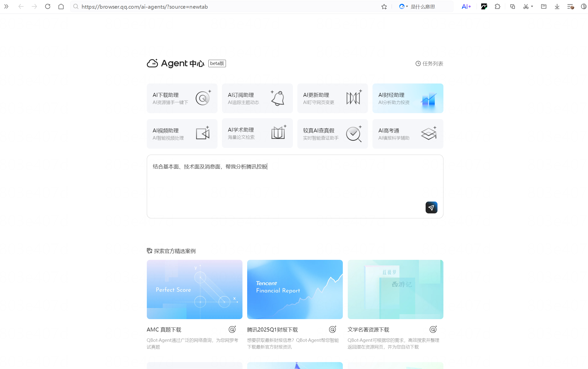The width and height of the screenshot is (588, 369).
Task: Open the AI学术助理 card
Action: (257, 133)
